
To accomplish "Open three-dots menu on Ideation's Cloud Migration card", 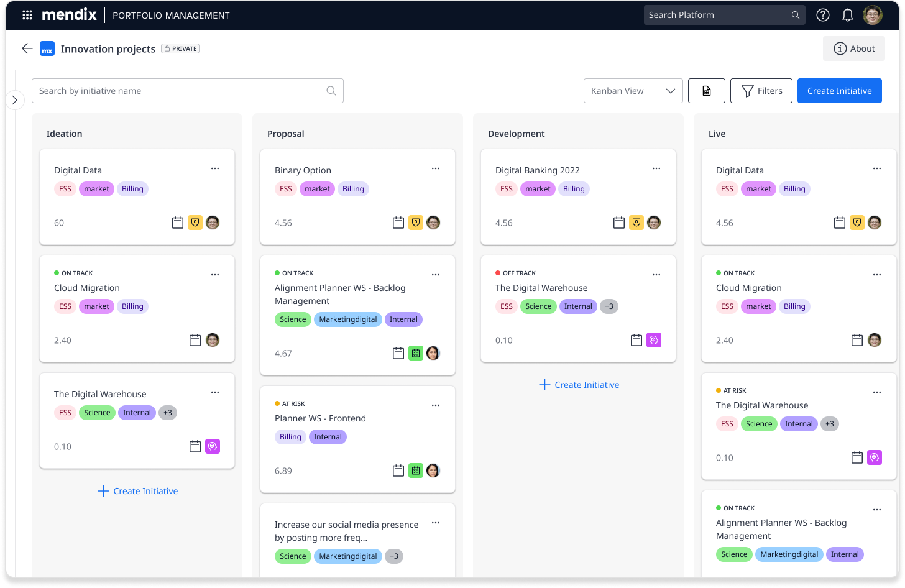I will [x=215, y=274].
